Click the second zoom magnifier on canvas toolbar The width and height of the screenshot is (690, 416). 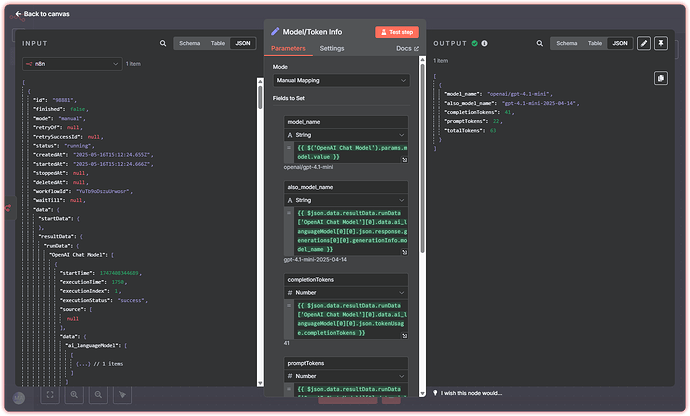click(98, 394)
